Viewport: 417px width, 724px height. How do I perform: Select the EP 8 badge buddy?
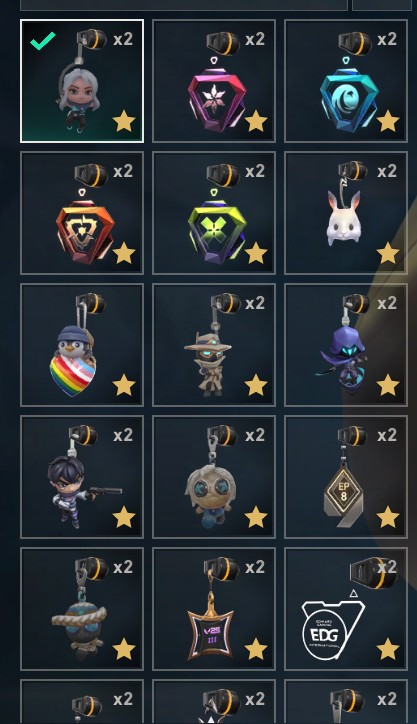(x=346, y=477)
